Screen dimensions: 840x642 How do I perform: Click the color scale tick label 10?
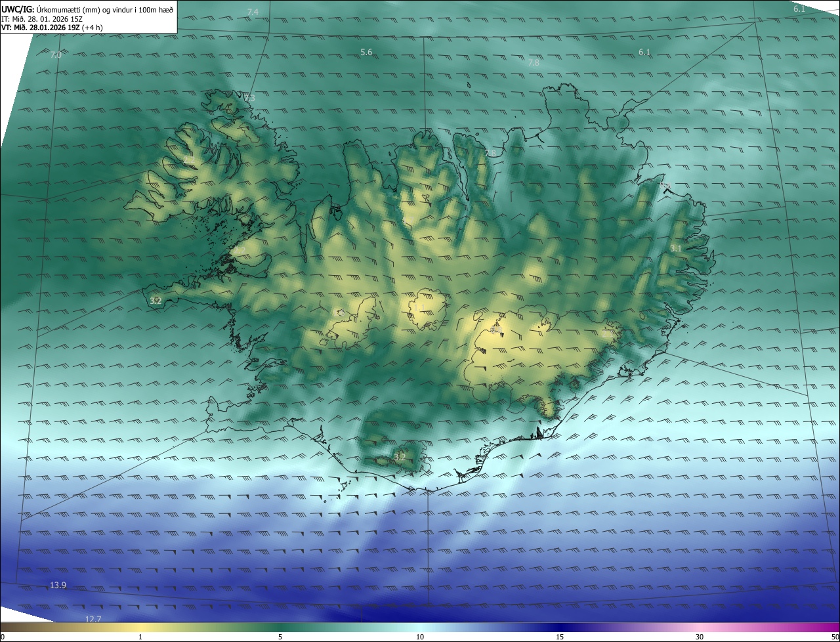[420, 637]
